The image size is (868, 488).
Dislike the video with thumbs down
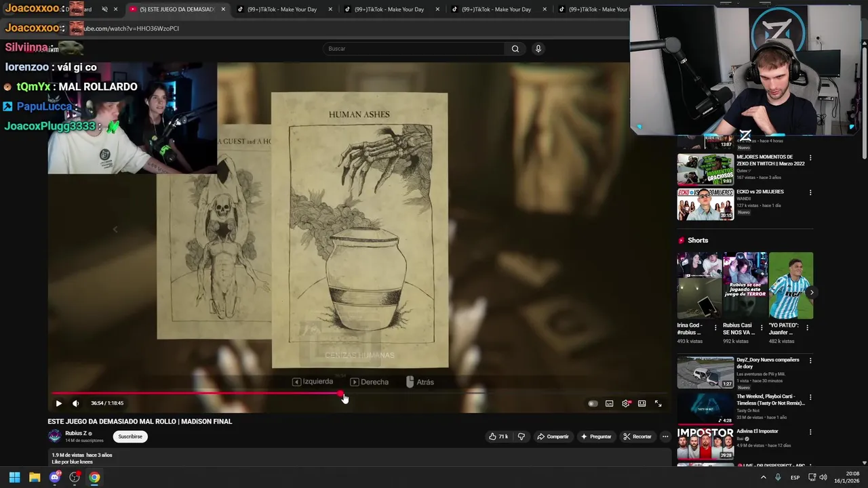pyautogui.click(x=521, y=436)
